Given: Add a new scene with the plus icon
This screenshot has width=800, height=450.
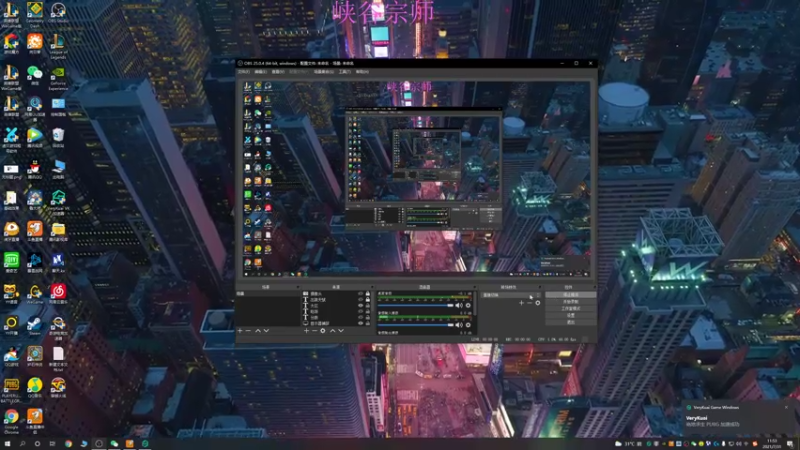Looking at the screenshot, I should point(240,331).
